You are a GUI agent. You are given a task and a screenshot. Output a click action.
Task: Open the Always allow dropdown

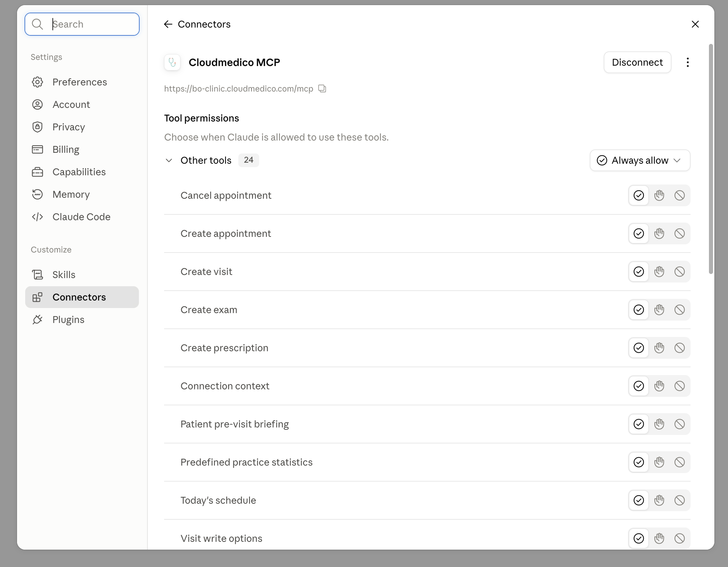pos(640,160)
